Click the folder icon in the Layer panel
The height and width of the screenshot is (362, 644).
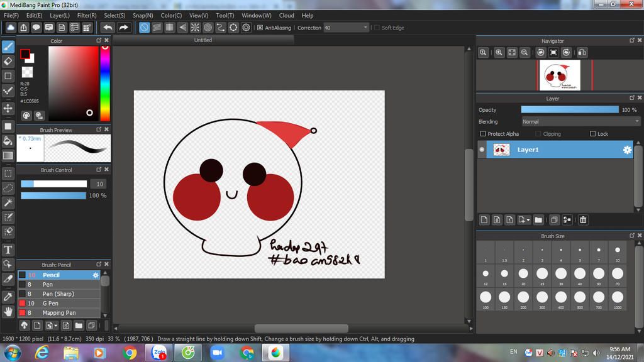pyautogui.click(x=538, y=220)
